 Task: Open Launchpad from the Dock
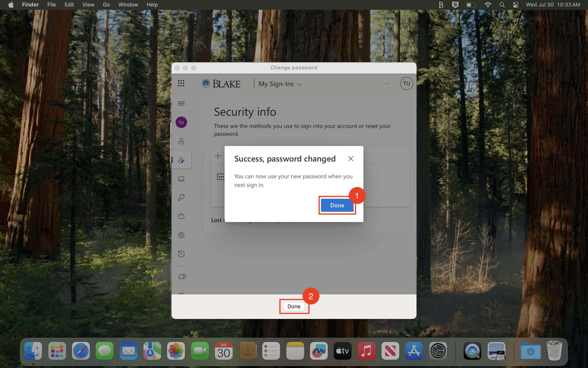57,351
